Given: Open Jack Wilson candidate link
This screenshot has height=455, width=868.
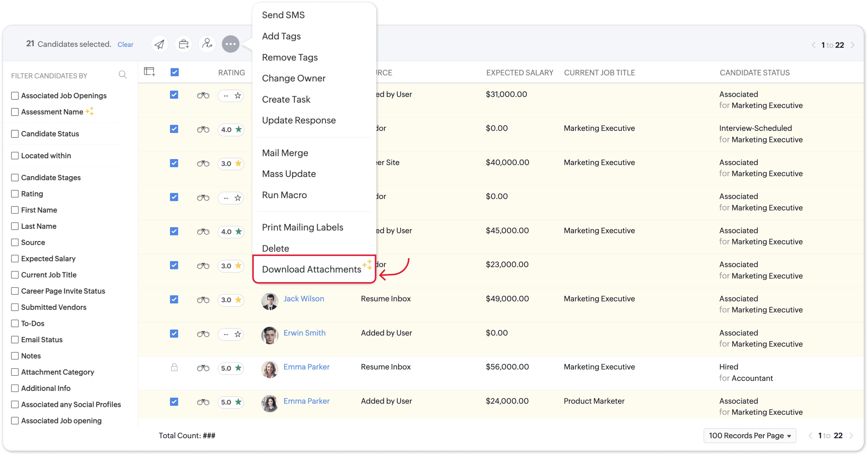Looking at the screenshot, I should click(304, 299).
